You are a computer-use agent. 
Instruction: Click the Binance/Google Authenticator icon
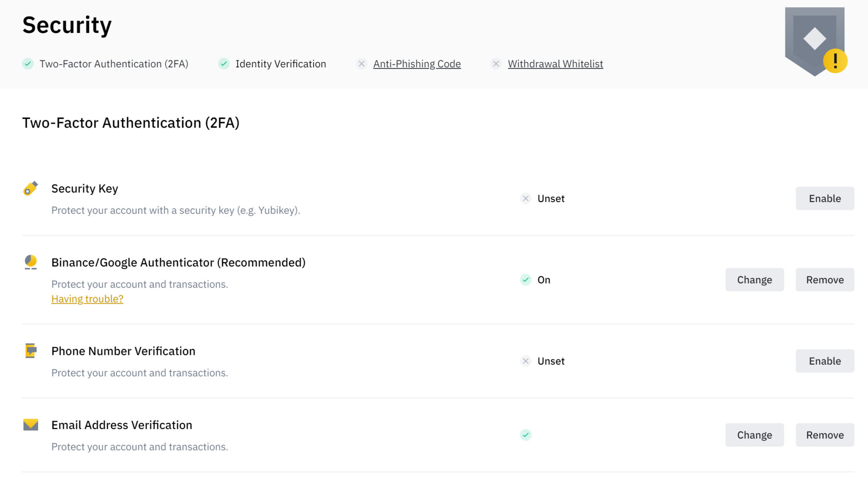[31, 262]
